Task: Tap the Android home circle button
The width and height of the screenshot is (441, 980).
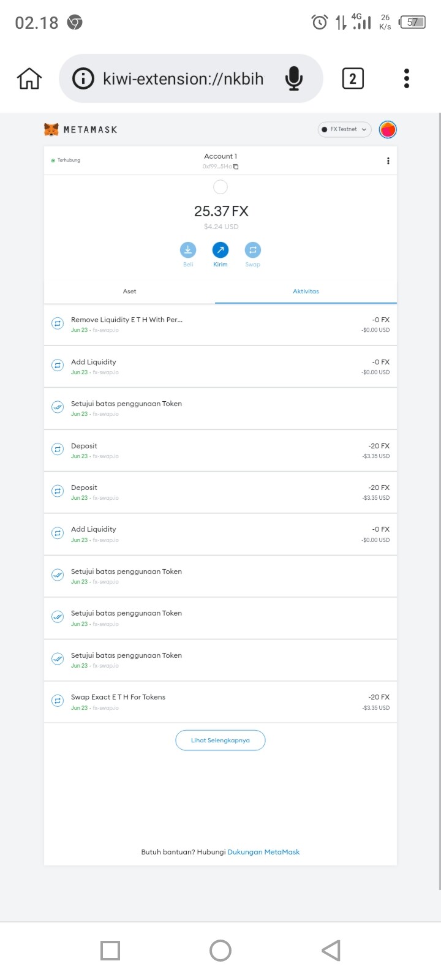Action: tap(221, 951)
